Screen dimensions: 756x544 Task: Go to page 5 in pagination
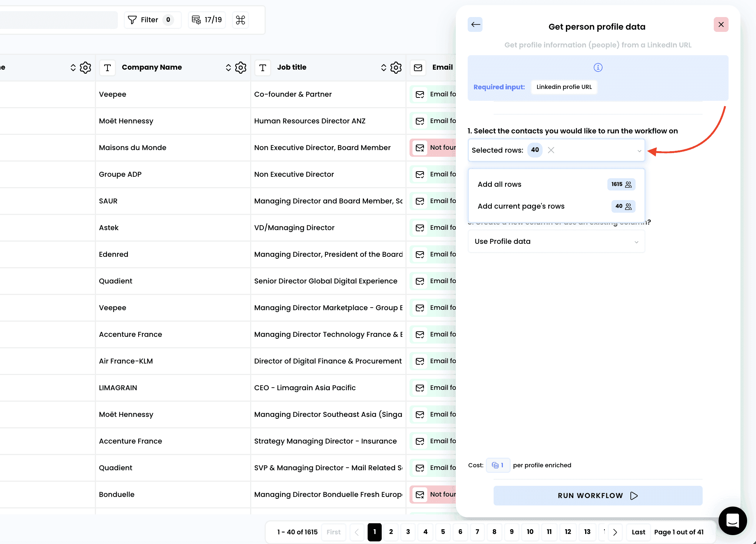point(443,532)
